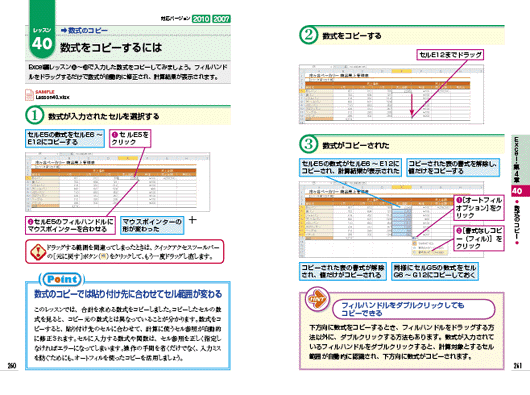The image size is (530, 395).
Task: Click the blue Point badge
Action: click(62, 279)
